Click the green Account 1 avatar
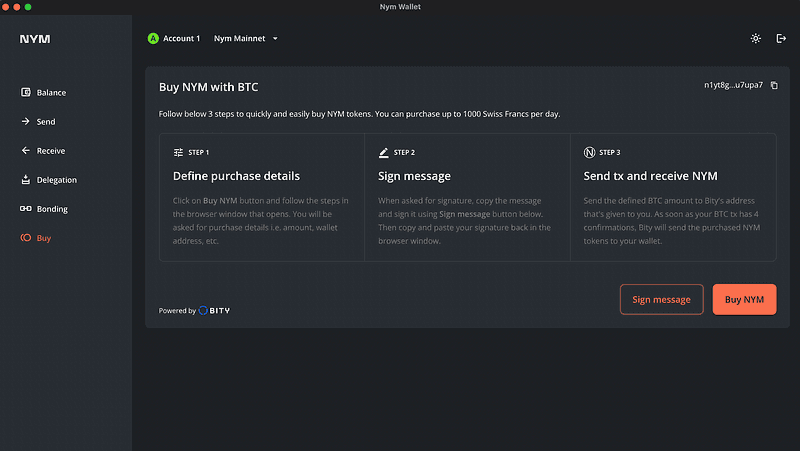This screenshot has height=451, width=800. click(x=153, y=38)
